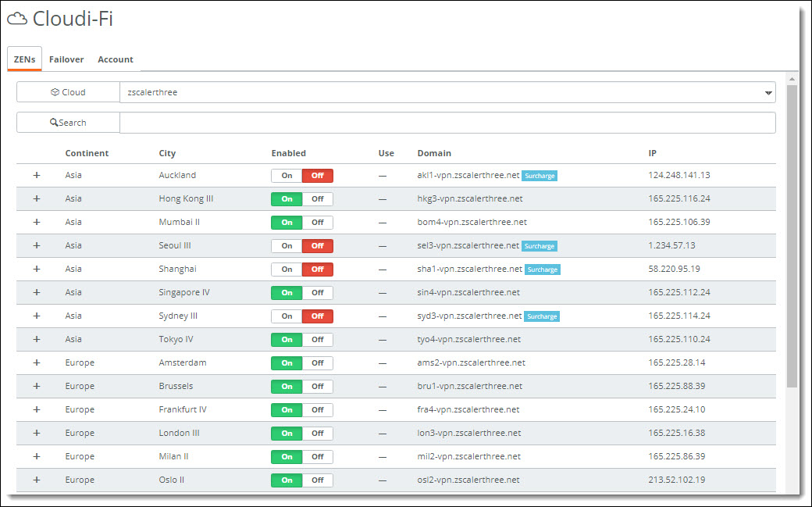Click the City column header
Viewport: 812px width, 507px height.
click(167, 153)
